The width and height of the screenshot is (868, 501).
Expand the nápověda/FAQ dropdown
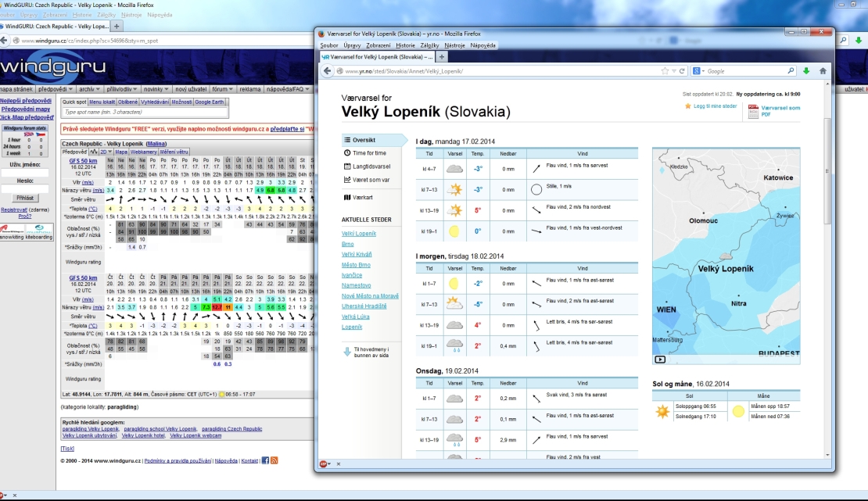[288, 89]
